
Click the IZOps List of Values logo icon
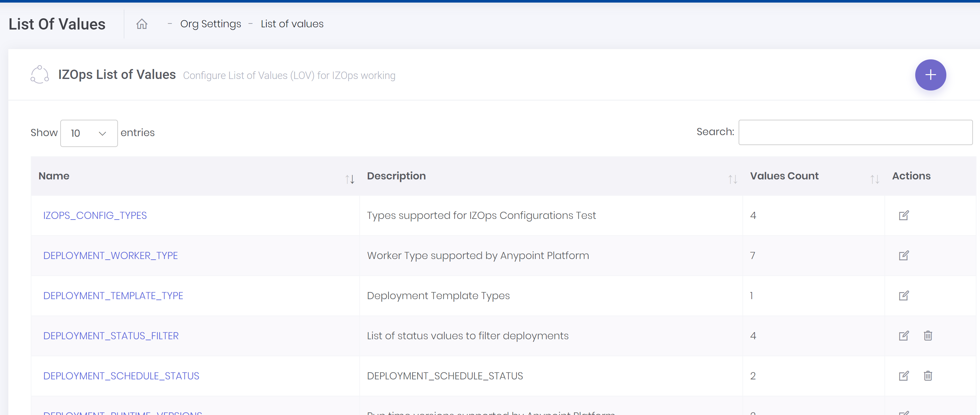point(39,75)
